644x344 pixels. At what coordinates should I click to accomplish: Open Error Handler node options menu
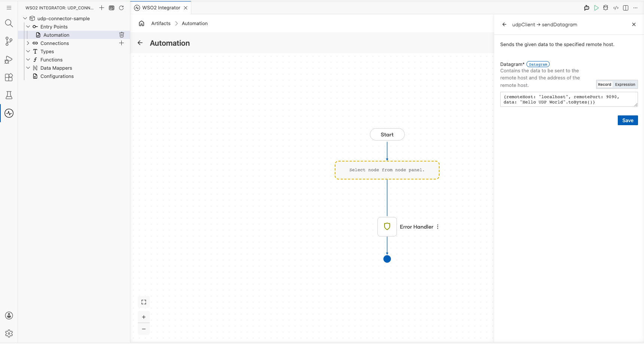click(438, 227)
